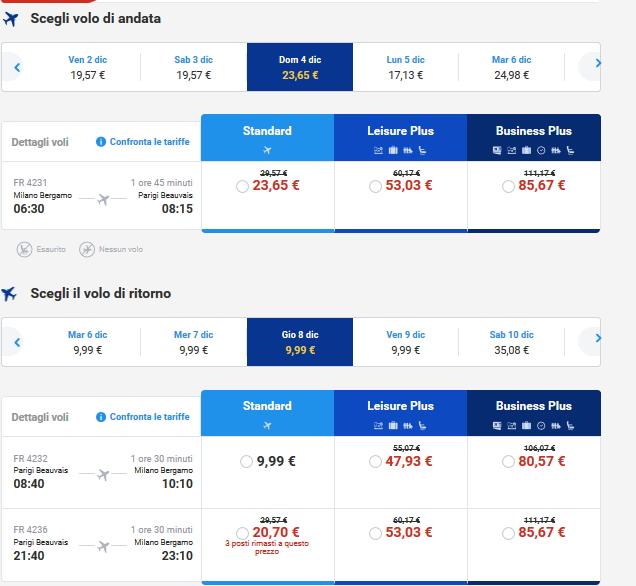636x586 pixels.
Task: Switch to the 'Lun 5 dic' outbound date tab
Action: click(406, 67)
